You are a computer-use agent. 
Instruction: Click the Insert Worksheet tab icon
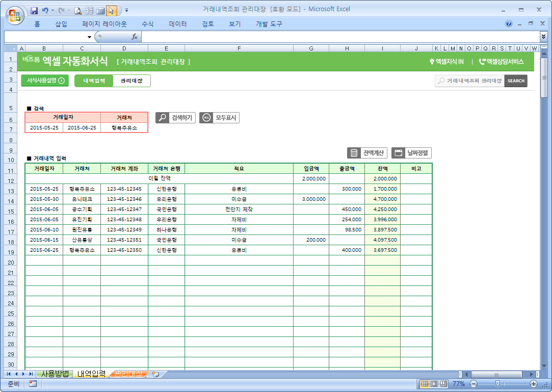click(156, 374)
